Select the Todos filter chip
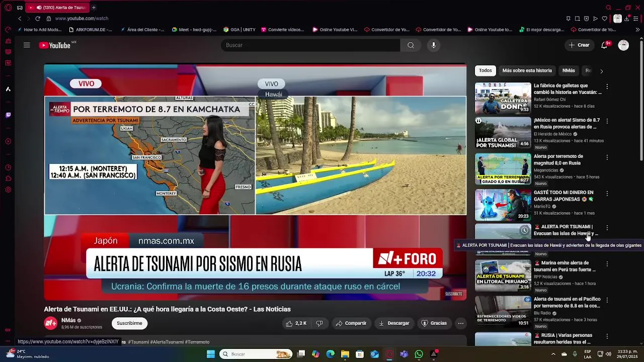 [x=486, y=71]
